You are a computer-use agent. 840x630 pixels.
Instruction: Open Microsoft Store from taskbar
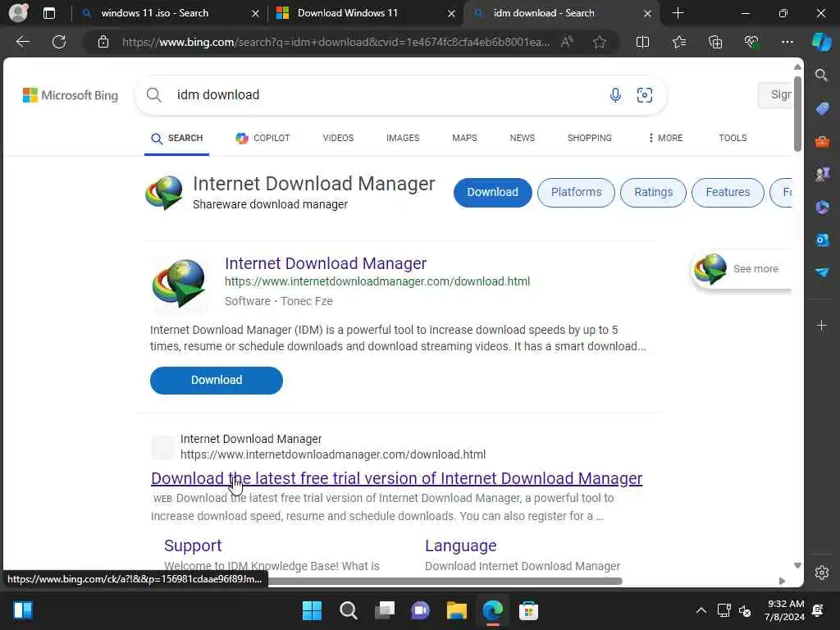tap(528, 610)
